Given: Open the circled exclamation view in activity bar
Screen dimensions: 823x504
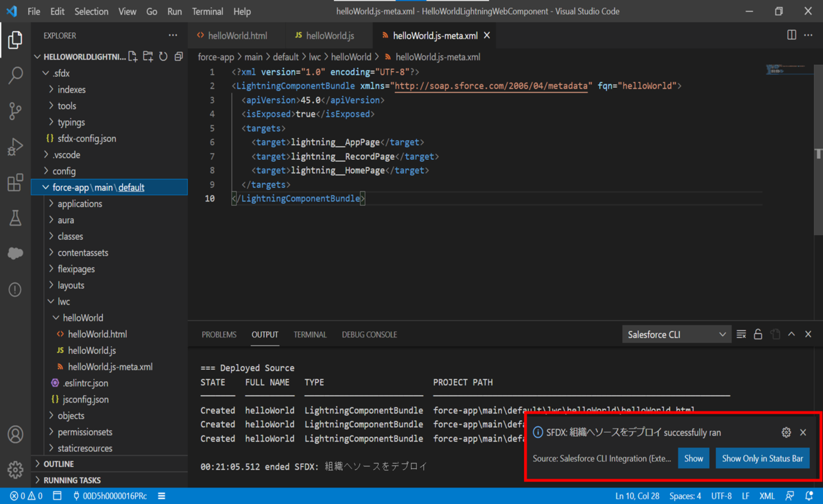Looking at the screenshot, I should [x=15, y=289].
